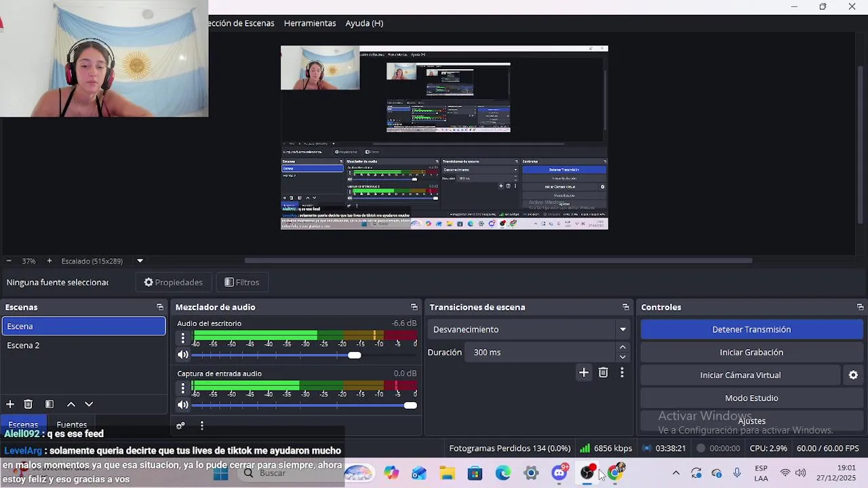Add a scene transition with the plus icon
The height and width of the screenshot is (488, 868).
(584, 372)
